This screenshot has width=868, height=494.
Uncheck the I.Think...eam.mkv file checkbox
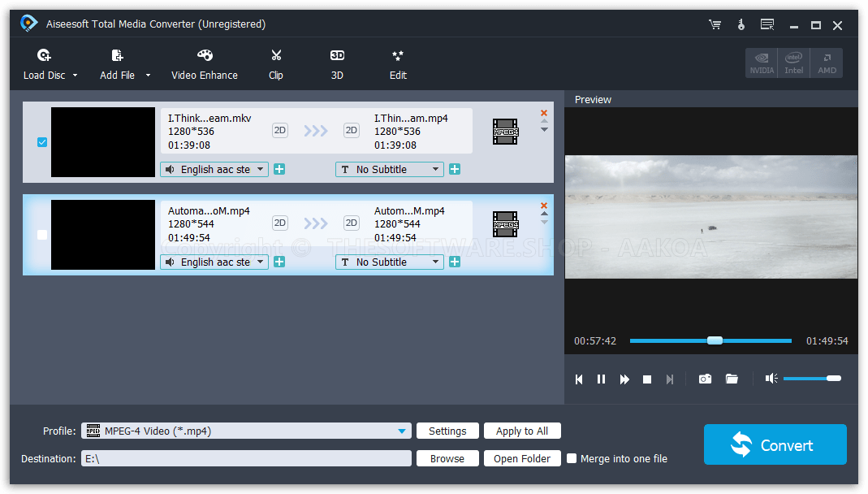pos(42,142)
